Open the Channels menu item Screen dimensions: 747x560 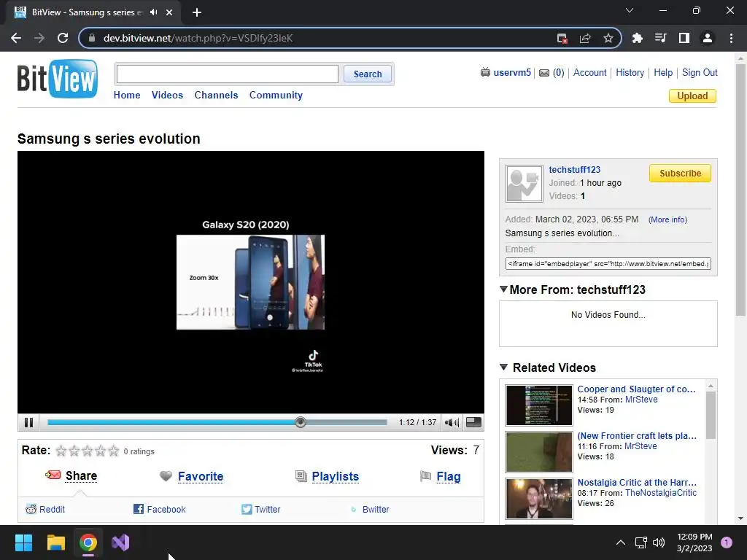click(x=216, y=95)
